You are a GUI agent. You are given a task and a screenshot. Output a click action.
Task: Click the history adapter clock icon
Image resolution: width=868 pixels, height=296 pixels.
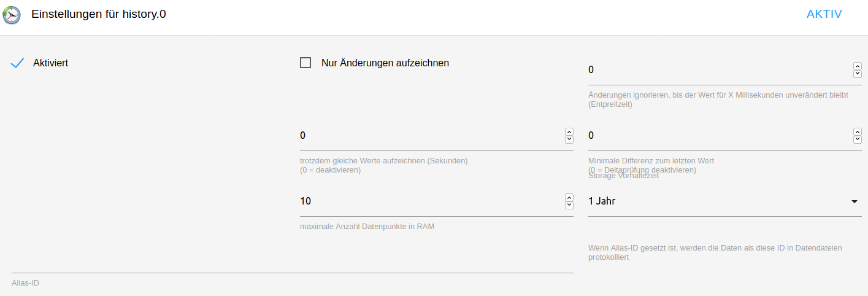click(x=12, y=15)
